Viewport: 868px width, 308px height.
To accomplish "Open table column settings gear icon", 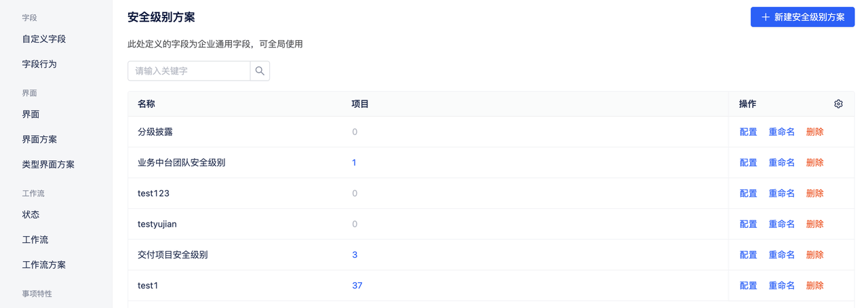I will click(x=838, y=104).
